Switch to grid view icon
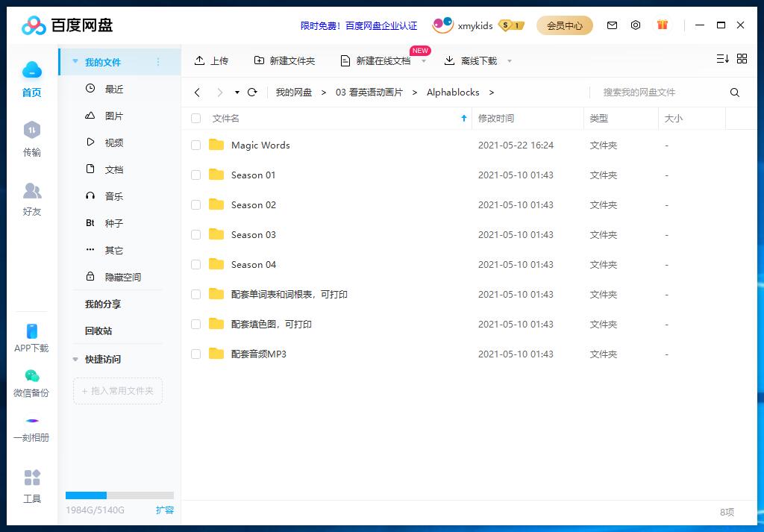764x532 pixels. pyautogui.click(x=742, y=59)
